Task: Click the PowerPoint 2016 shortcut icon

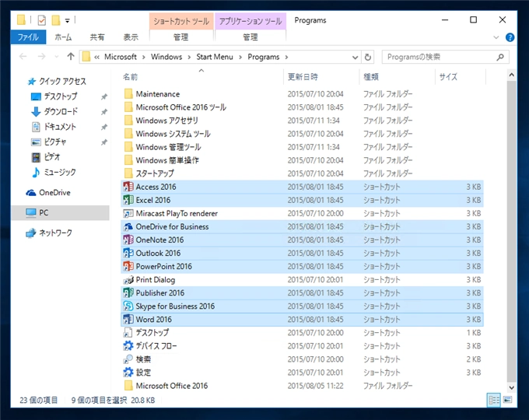Action: 128,266
